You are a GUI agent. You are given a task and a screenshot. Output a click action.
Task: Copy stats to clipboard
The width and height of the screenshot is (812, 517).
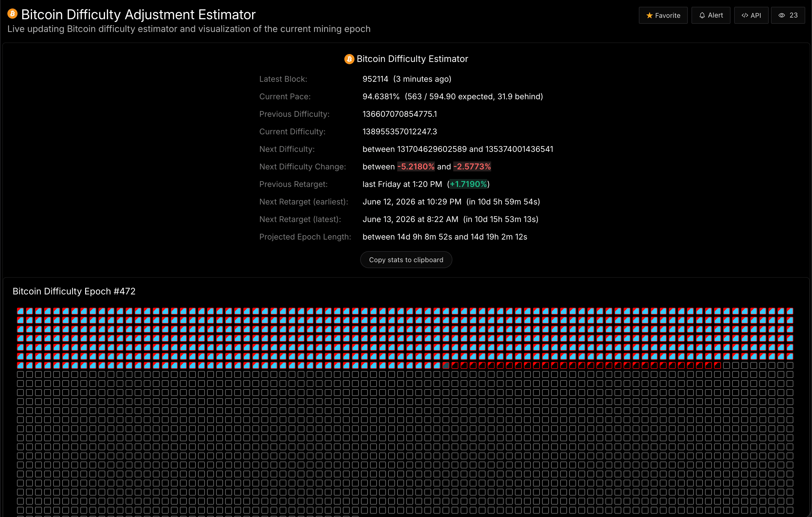(x=406, y=260)
